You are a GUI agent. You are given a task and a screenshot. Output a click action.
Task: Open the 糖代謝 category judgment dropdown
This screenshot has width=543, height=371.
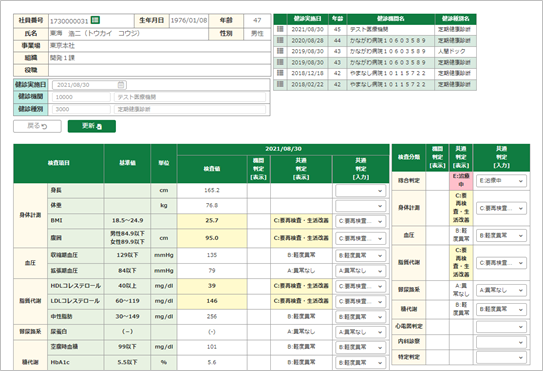[501, 309]
